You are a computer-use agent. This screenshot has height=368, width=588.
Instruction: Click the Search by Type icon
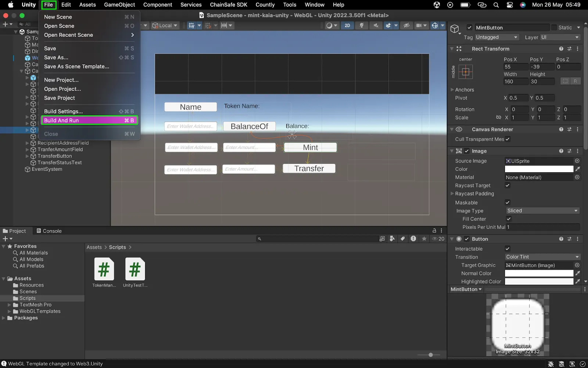pos(392,239)
